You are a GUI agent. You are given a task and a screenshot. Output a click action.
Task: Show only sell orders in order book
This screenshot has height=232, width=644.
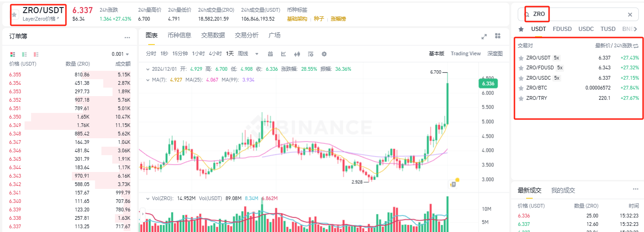36,54
